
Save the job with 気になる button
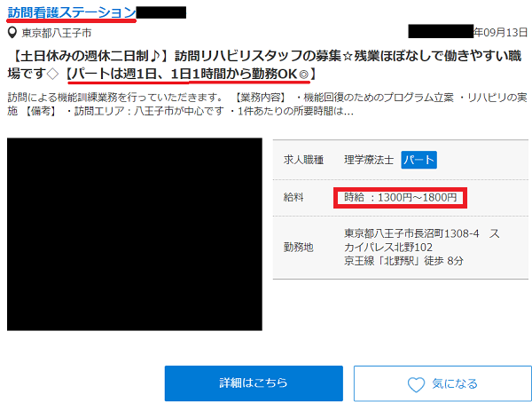(442, 383)
